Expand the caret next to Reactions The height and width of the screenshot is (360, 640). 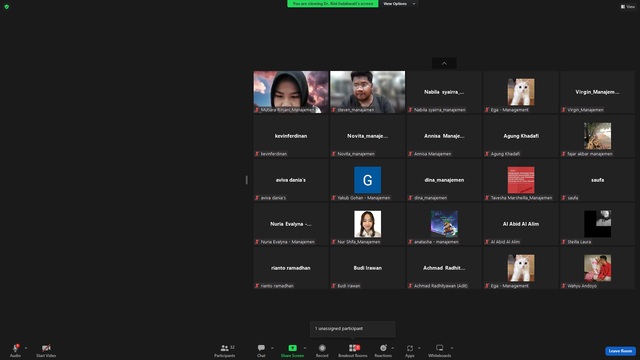(393, 348)
